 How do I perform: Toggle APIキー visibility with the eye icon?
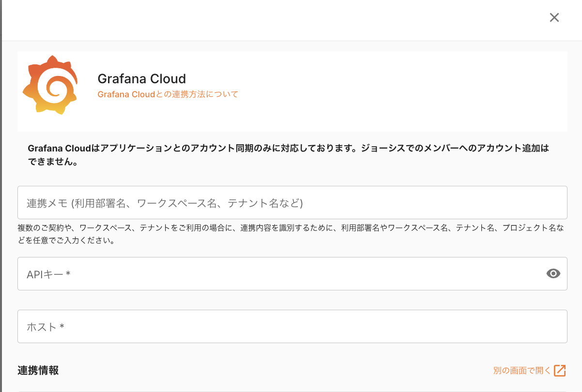[553, 274]
